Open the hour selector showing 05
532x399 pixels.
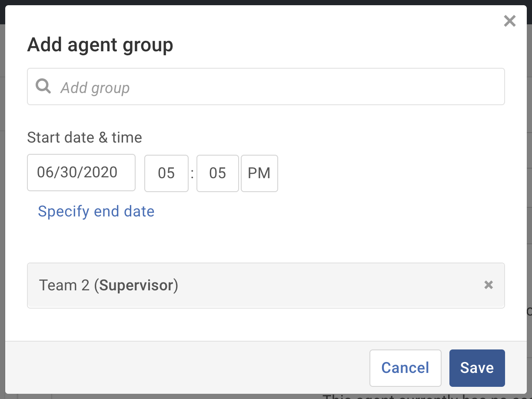tap(166, 173)
